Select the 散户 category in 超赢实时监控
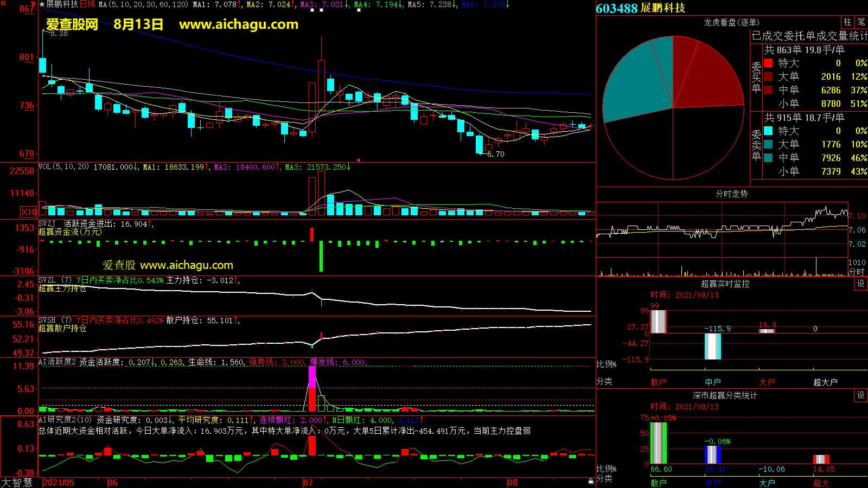 coord(658,382)
